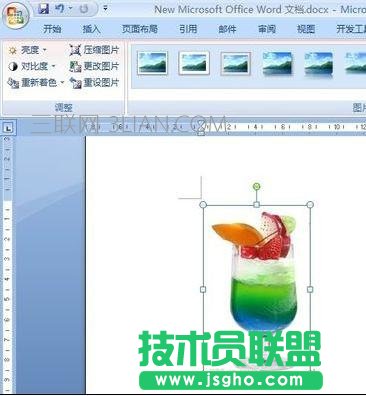Select the second picture style with white frame
The width and height of the screenshot is (366, 396).
[x=194, y=62]
